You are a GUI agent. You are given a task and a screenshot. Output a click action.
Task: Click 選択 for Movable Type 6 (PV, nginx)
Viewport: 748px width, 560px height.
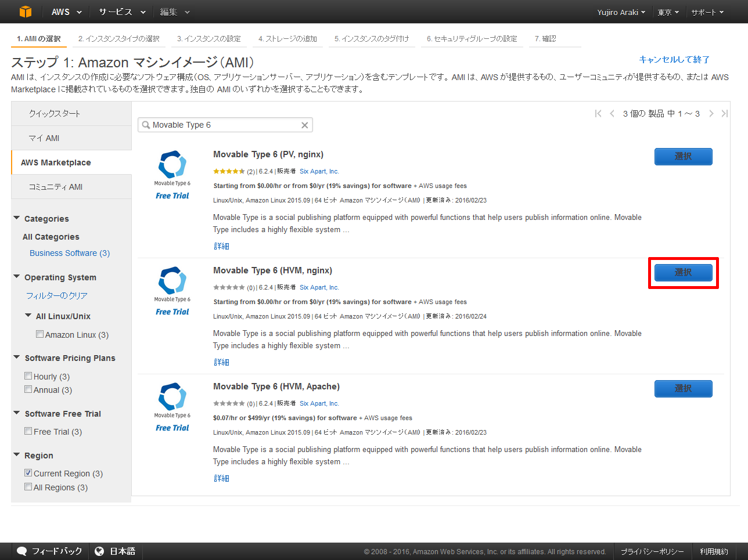click(684, 157)
